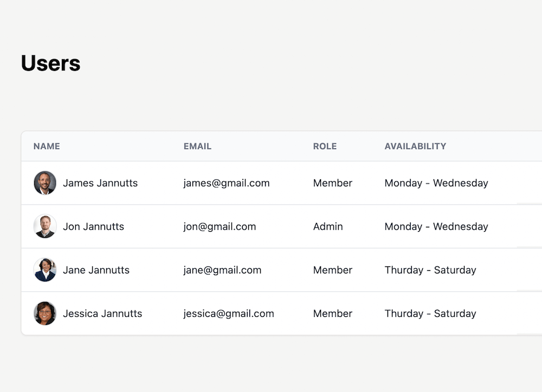Click James Jannutts' profile avatar
This screenshot has width=542, height=392.
(x=45, y=183)
